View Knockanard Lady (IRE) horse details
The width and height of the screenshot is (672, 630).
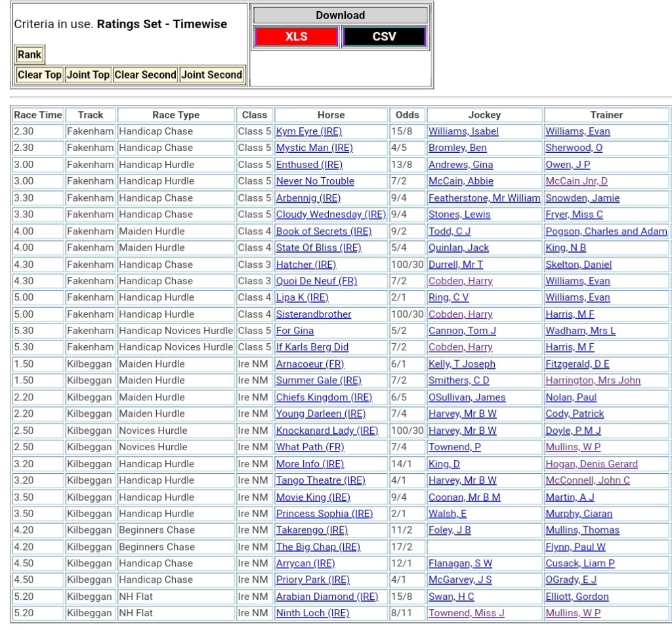(327, 430)
